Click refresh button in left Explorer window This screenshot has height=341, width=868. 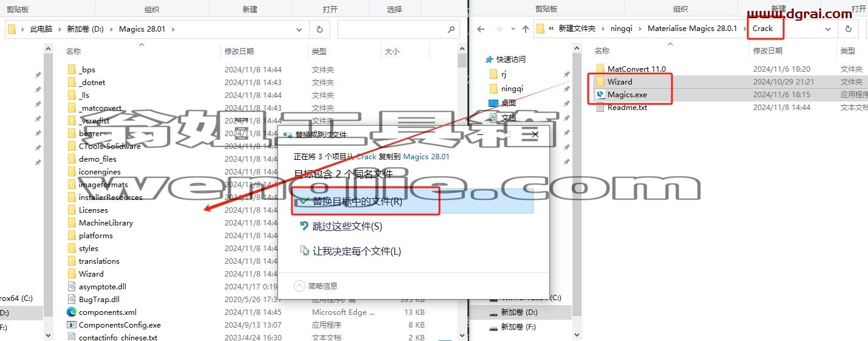coord(319,29)
